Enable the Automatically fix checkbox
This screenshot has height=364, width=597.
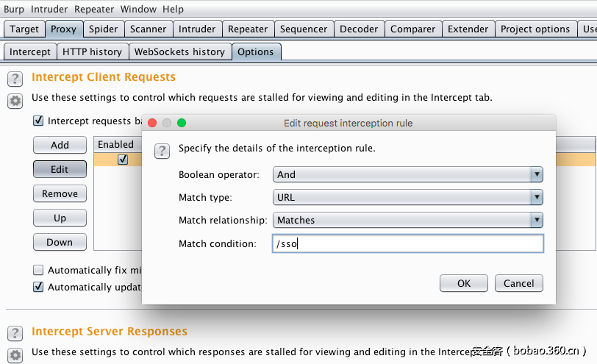coord(38,270)
